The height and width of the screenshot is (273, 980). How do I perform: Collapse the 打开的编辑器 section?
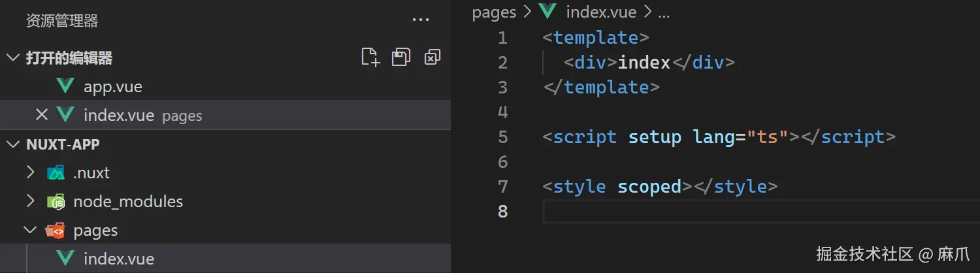tap(13, 57)
